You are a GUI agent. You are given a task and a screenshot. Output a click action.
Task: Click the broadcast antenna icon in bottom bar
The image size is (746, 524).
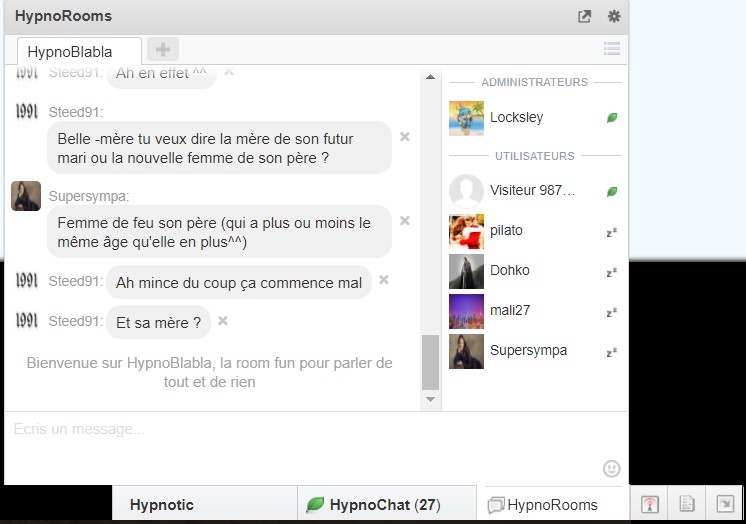pyautogui.click(x=649, y=504)
